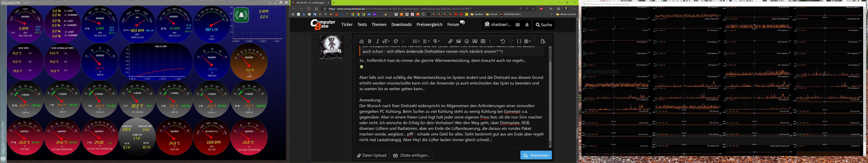Open the Weitere Favoriten folder

[x=566, y=14]
